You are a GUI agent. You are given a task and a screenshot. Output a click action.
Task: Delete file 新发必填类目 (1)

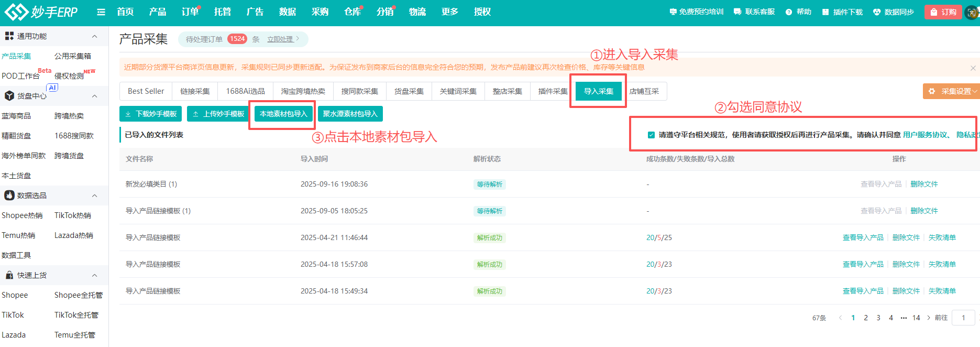coord(924,184)
